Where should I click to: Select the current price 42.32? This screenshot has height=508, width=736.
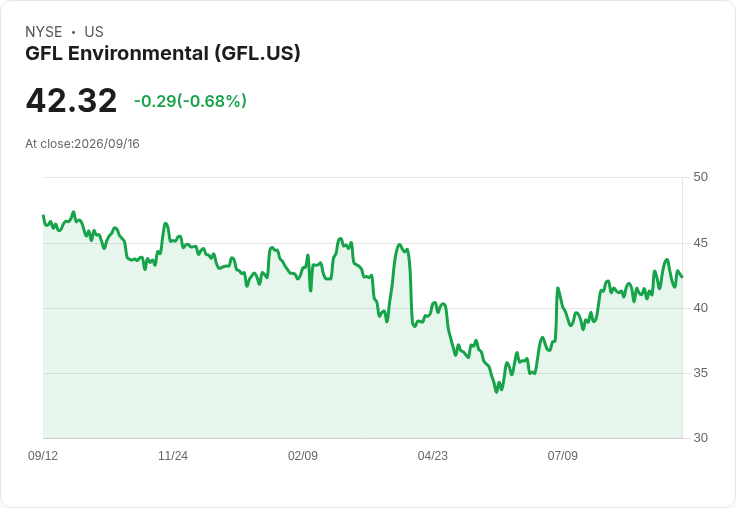(71, 101)
